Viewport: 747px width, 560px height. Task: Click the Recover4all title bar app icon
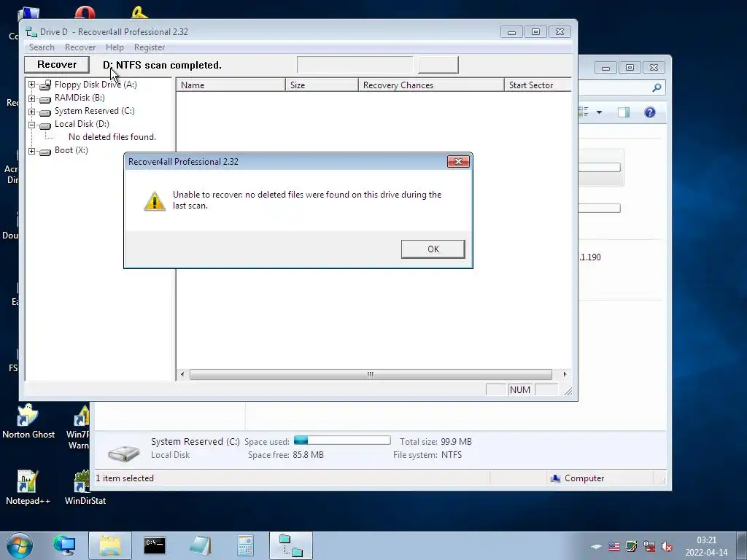pos(31,32)
